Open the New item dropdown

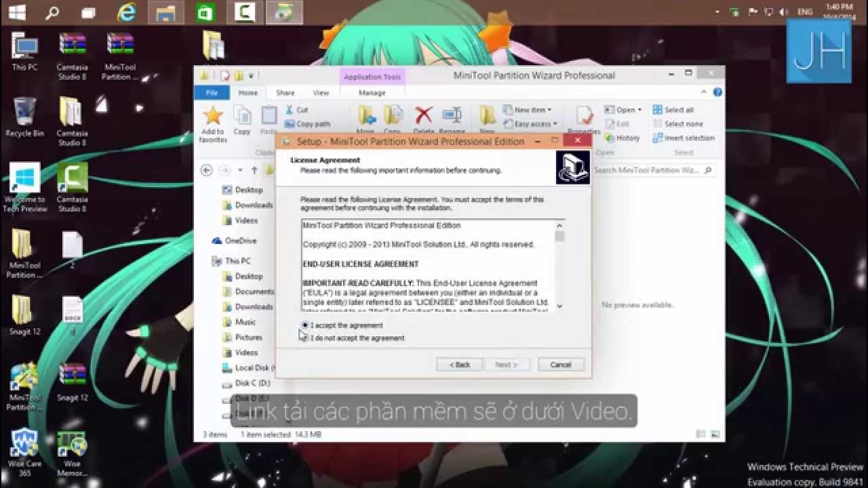click(x=528, y=110)
